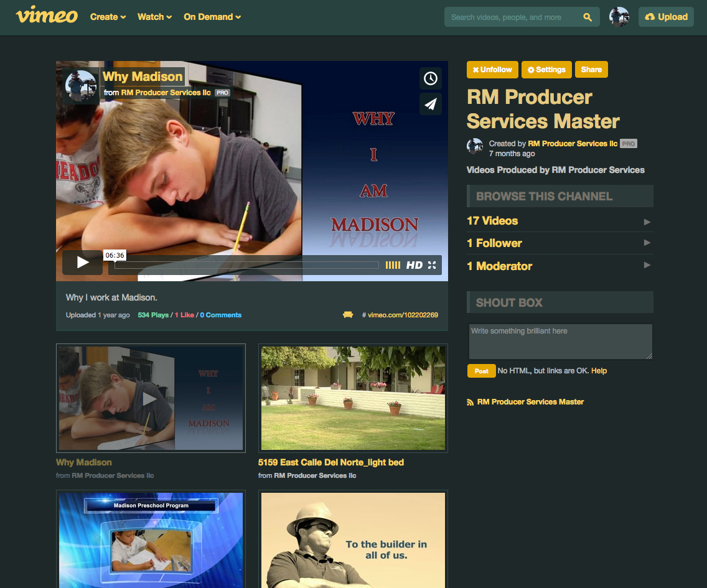
Task: Click the Watch Later clock icon
Action: click(431, 78)
